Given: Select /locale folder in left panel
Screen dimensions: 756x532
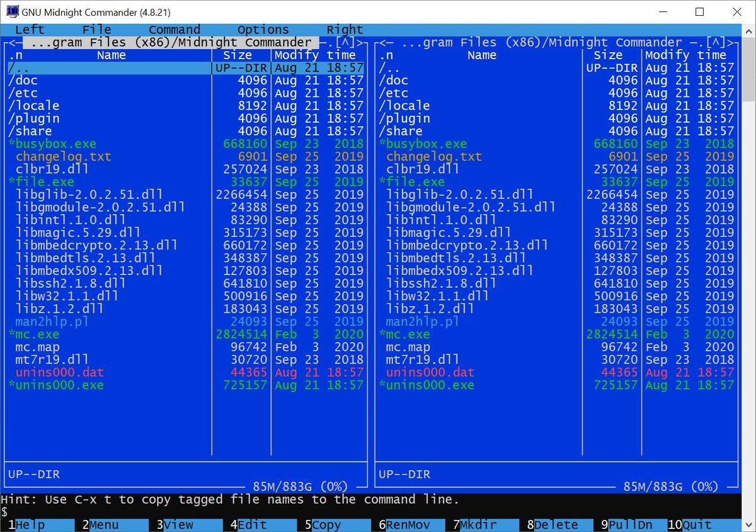Looking at the screenshot, I should pyautogui.click(x=186, y=106).
